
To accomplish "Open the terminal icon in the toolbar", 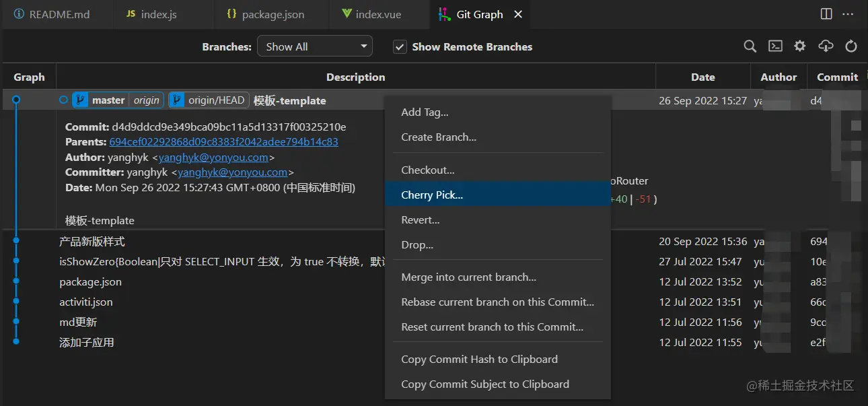I will (775, 46).
